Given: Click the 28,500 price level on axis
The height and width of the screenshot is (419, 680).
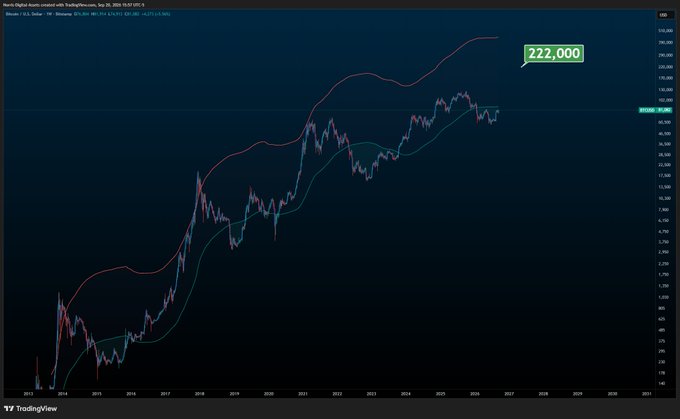Looking at the screenshot, I should [x=664, y=154].
